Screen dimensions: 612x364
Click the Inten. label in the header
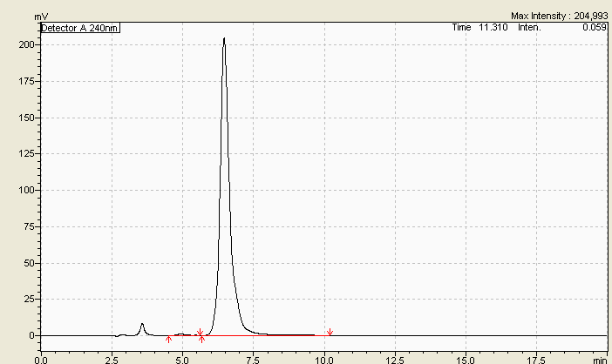529,28
